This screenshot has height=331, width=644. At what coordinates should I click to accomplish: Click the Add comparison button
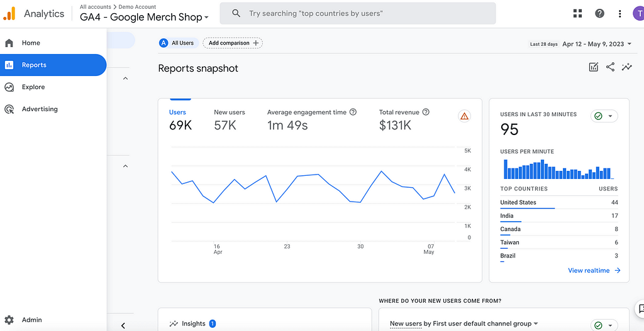pyautogui.click(x=233, y=43)
